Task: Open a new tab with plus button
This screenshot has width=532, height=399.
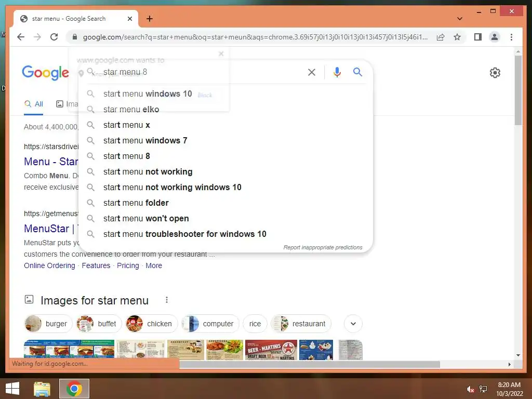Action: coord(149,19)
